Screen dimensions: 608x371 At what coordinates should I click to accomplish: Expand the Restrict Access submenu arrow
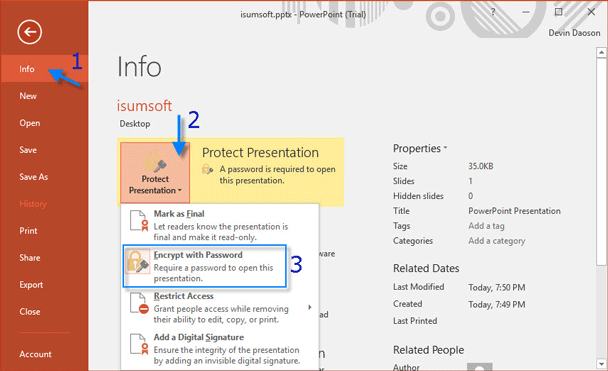(309, 307)
